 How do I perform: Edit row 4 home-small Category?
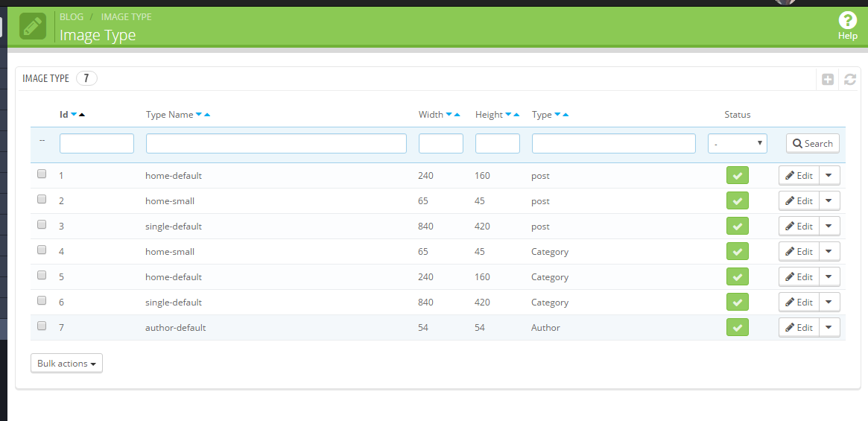[x=799, y=252]
